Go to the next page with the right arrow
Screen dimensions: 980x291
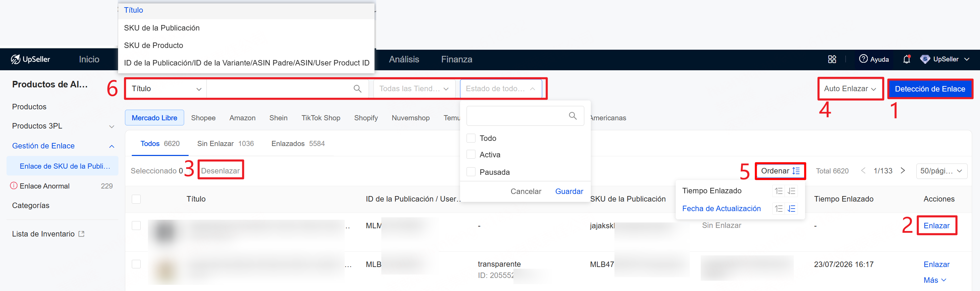(903, 171)
